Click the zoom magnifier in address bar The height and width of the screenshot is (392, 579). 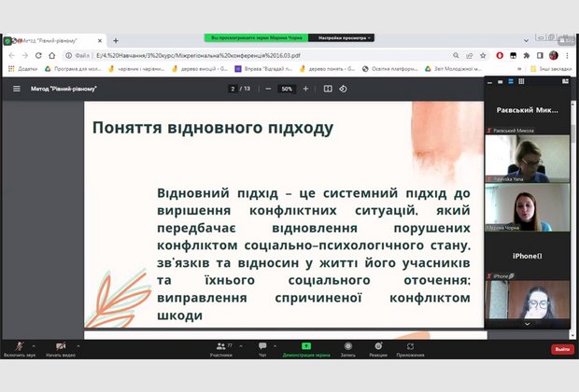tap(456, 55)
